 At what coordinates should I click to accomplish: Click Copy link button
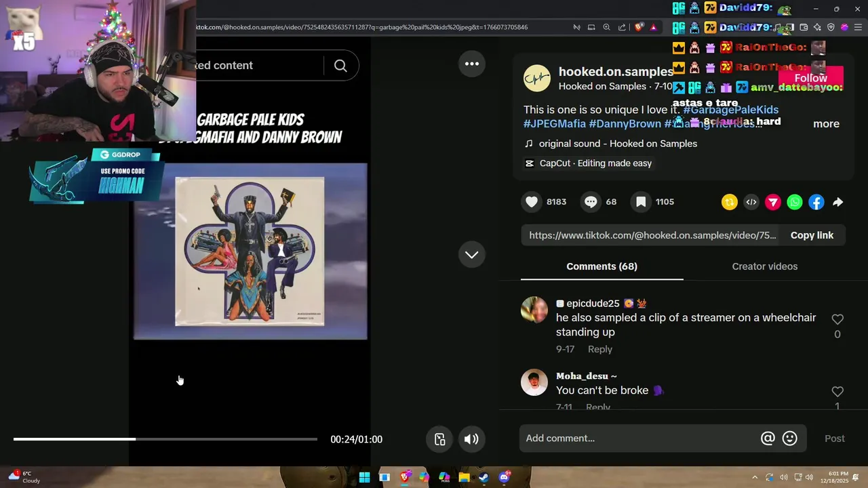812,235
